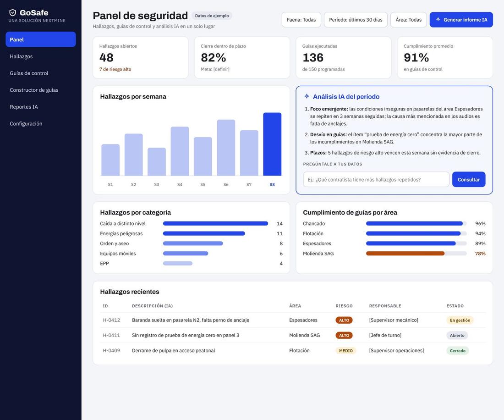Click the En gestión status badge

[x=460, y=320]
